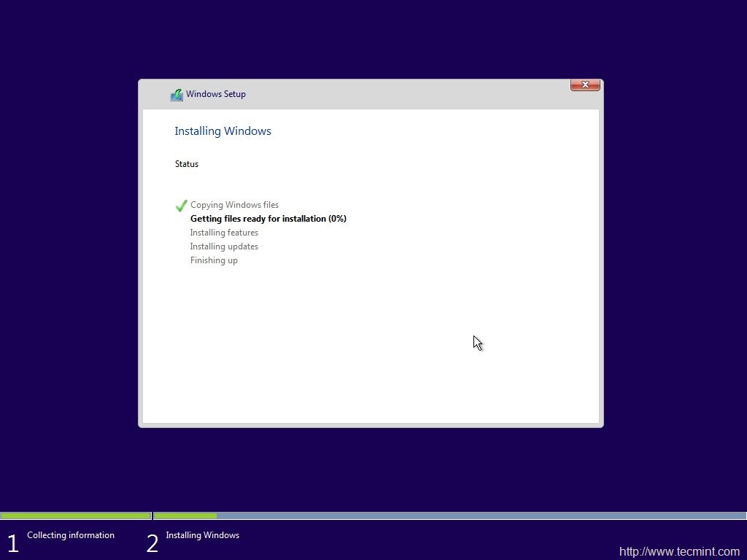Viewport: 747px width, 560px height.
Task: Select the Copying Windows files status entry
Action: (x=234, y=205)
